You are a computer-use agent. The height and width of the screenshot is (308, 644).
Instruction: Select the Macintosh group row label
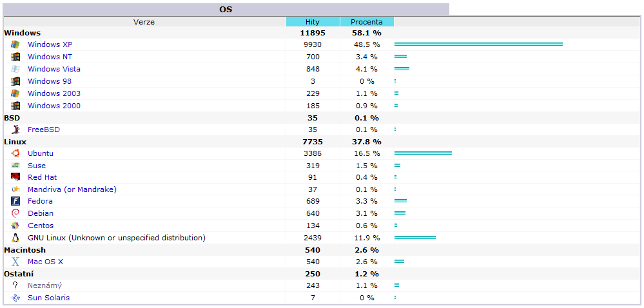[24, 250]
